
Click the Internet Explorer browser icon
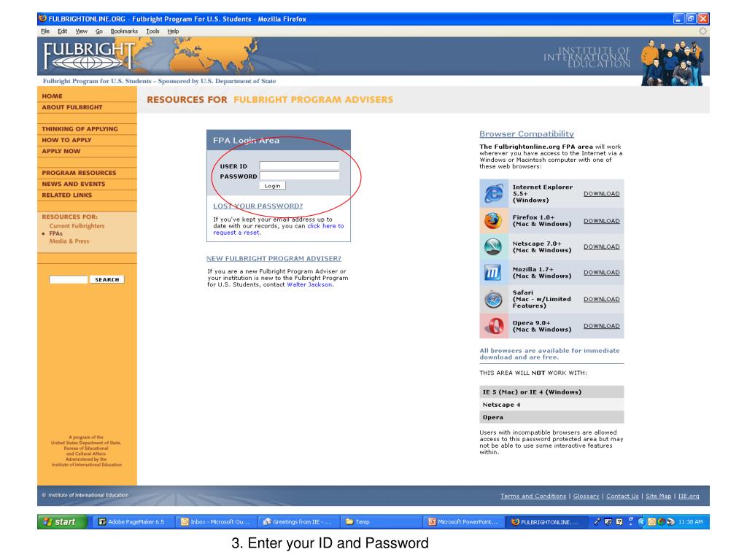pos(494,193)
